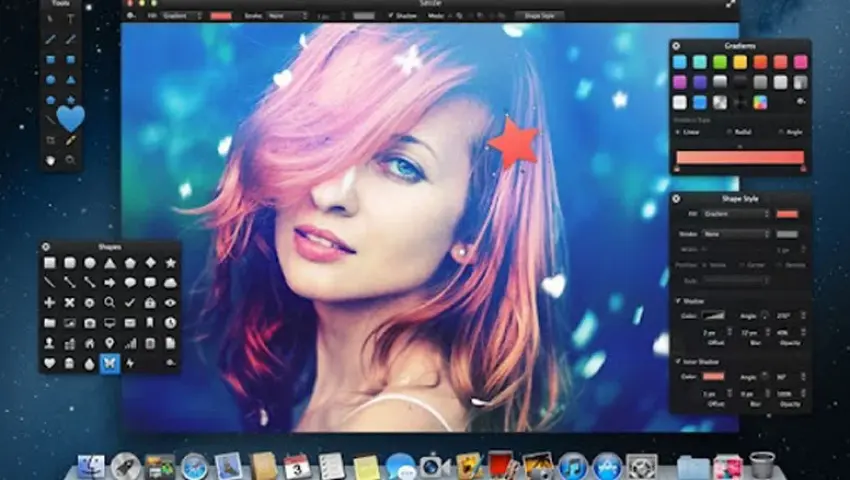Image resolution: width=850 pixels, height=480 pixels.
Task: Select the Text tool in Tools panel
Action: (71, 19)
